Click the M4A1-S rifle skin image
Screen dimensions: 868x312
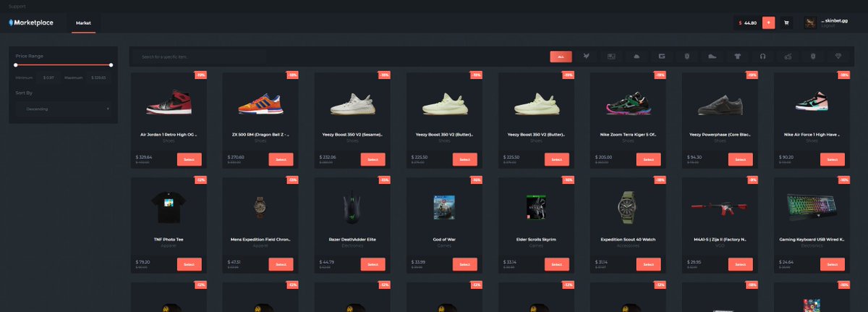coord(720,208)
